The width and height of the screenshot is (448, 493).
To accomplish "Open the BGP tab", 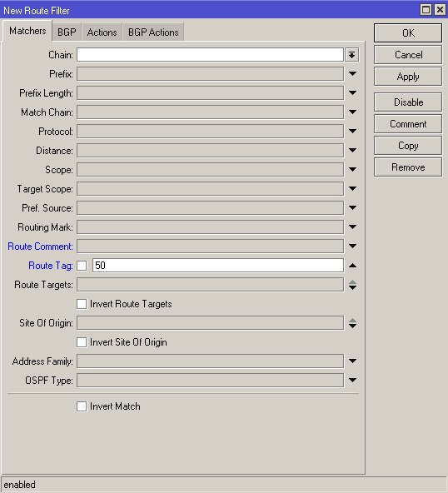I will point(67,32).
